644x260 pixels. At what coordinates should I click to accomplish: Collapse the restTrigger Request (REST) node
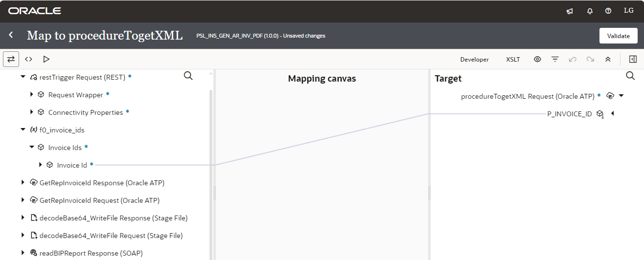(23, 77)
